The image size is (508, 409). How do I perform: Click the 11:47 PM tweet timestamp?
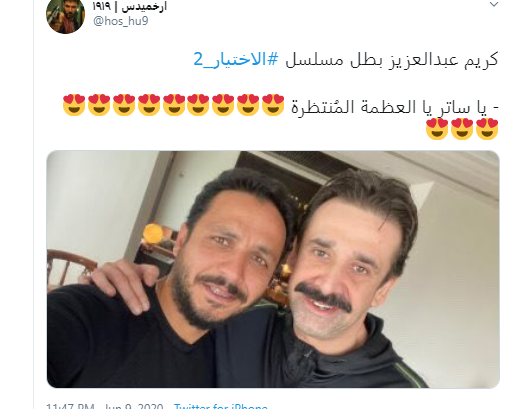[104, 406]
